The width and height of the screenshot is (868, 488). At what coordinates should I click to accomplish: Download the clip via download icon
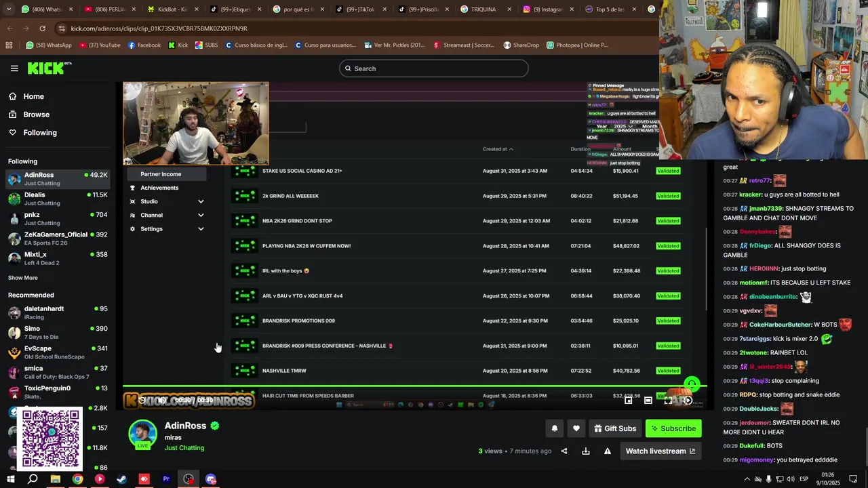[586, 451]
